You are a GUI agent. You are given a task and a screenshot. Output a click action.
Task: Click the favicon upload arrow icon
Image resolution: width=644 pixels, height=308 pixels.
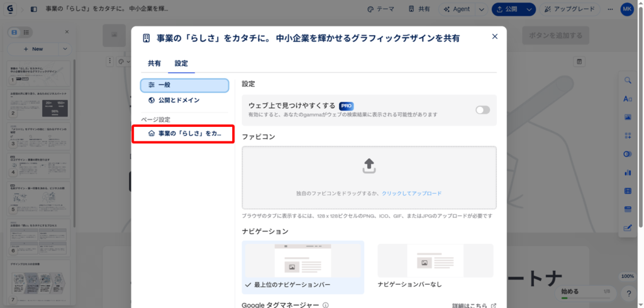pos(369,165)
